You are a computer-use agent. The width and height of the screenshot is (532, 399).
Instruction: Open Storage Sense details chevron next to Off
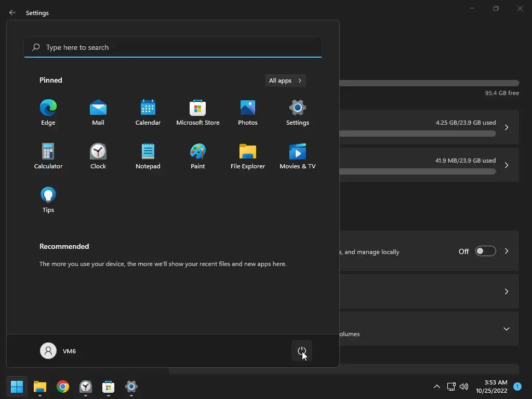point(507,251)
